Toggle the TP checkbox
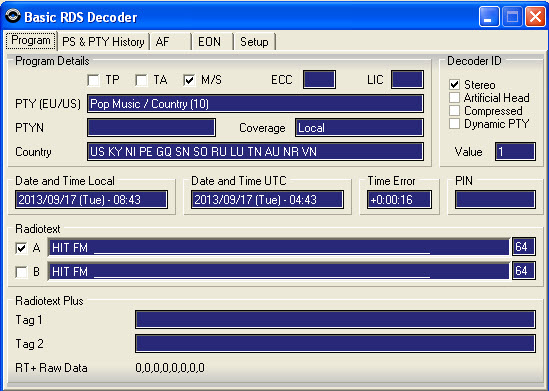 (x=93, y=80)
